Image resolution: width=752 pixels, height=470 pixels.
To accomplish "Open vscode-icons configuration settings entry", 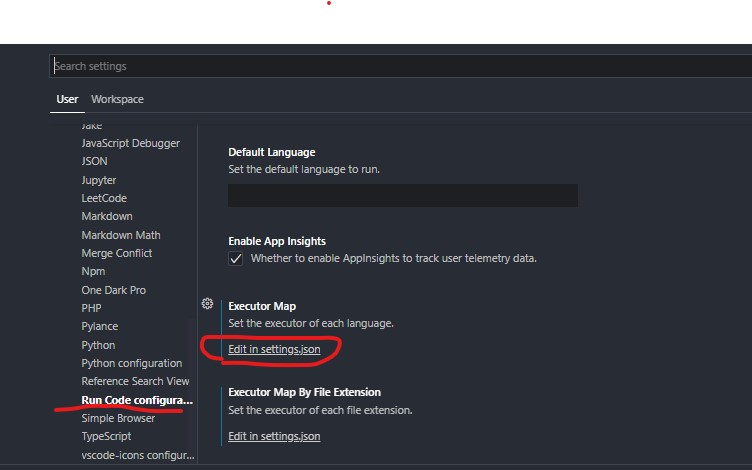I will coord(137,455).
